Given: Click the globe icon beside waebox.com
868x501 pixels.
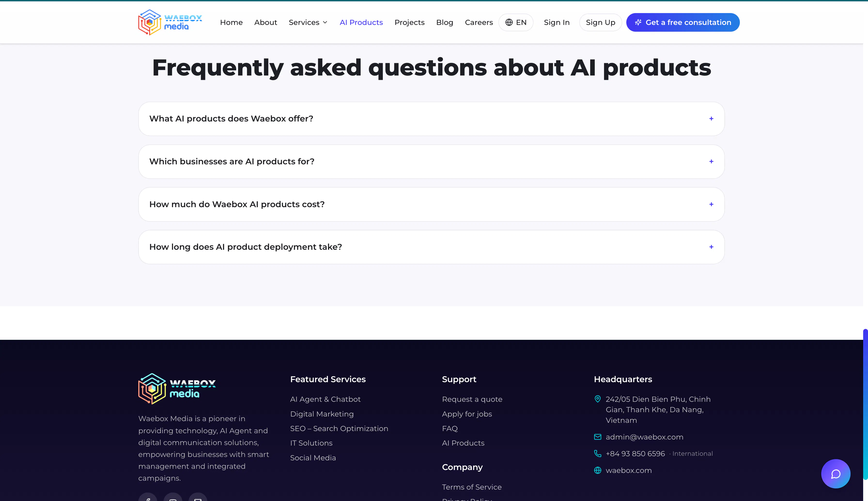Looking at the screenshot, I should pos(598,470).
